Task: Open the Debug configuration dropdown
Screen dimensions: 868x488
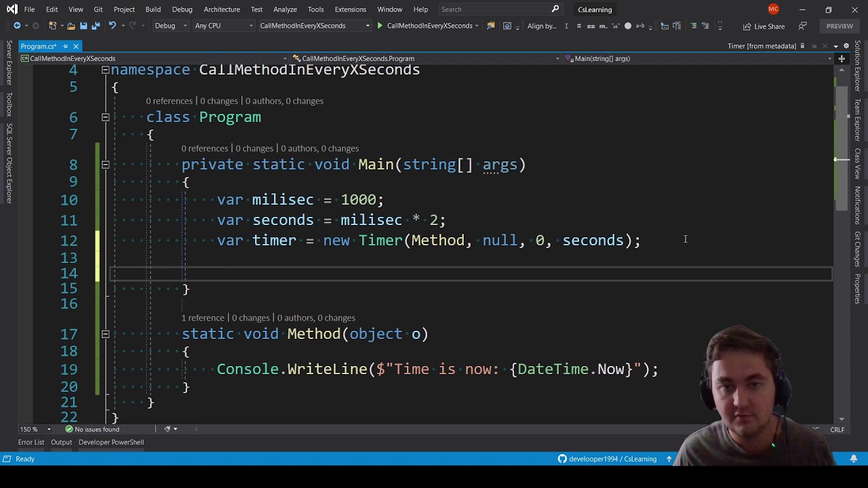Action: pos(170,26)
